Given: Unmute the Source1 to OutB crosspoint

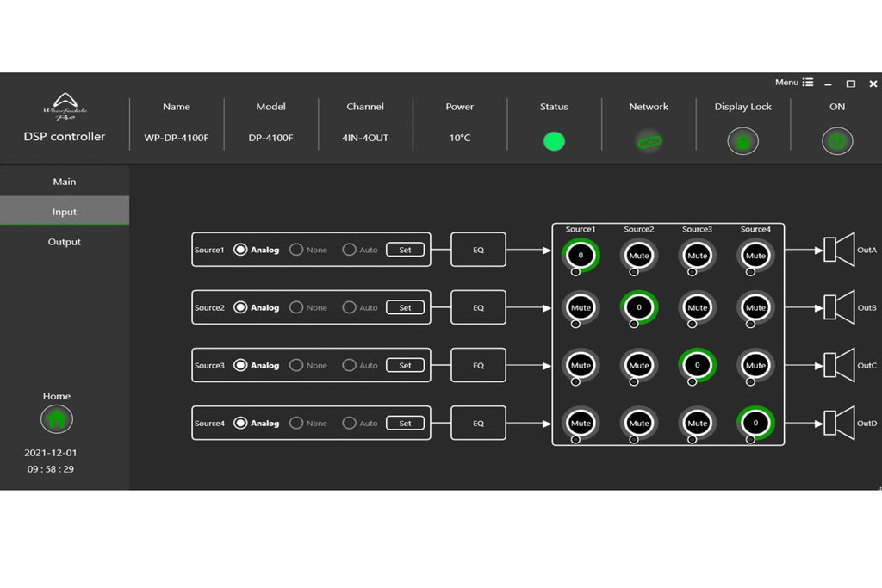Looking at the screenshot, I should pyautogui.click(x=581, y=307).
